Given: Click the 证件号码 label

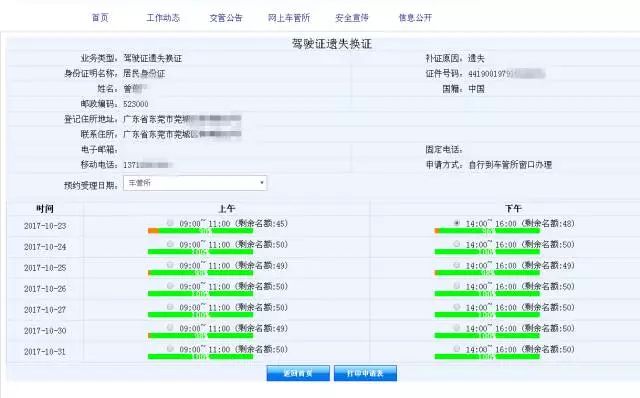Looking at the screenshot, I should click(444, 73).
